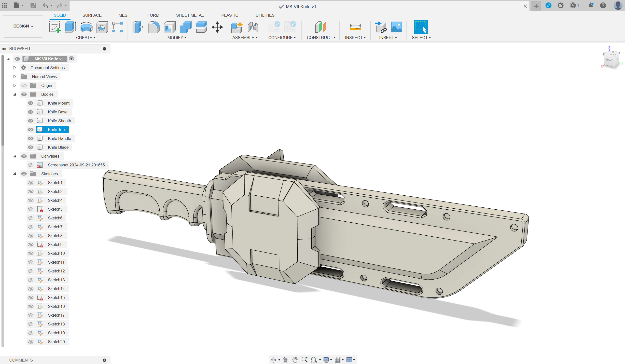The height and width of the screenshot is (364, 625).
Task: Open the CONSTRUCT menu label
Action: pos(321,38)
